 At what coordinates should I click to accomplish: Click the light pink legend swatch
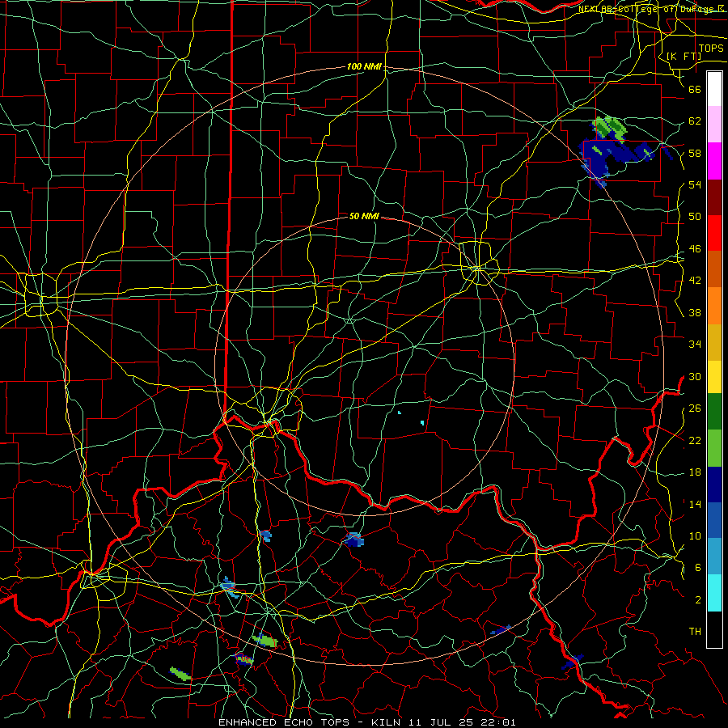tap(714, 125)
